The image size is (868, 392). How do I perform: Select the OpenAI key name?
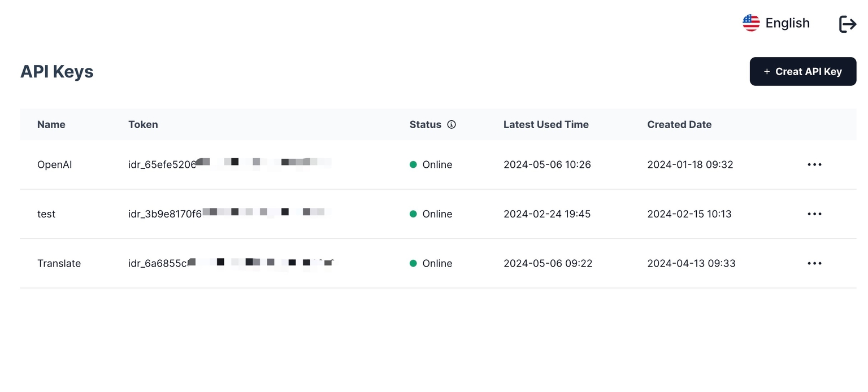(x=54, y=165)
